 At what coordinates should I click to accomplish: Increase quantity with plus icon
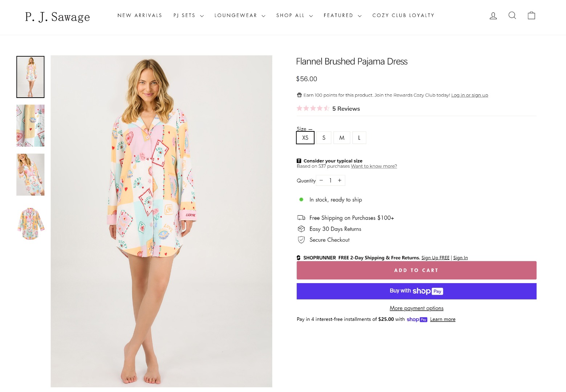pos(340,180)
